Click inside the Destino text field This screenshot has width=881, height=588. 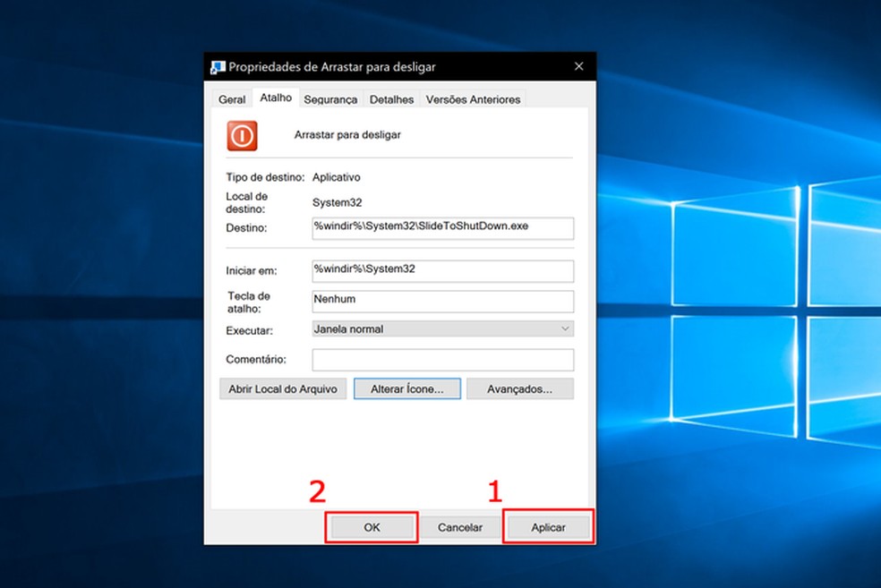click(442, 228)
